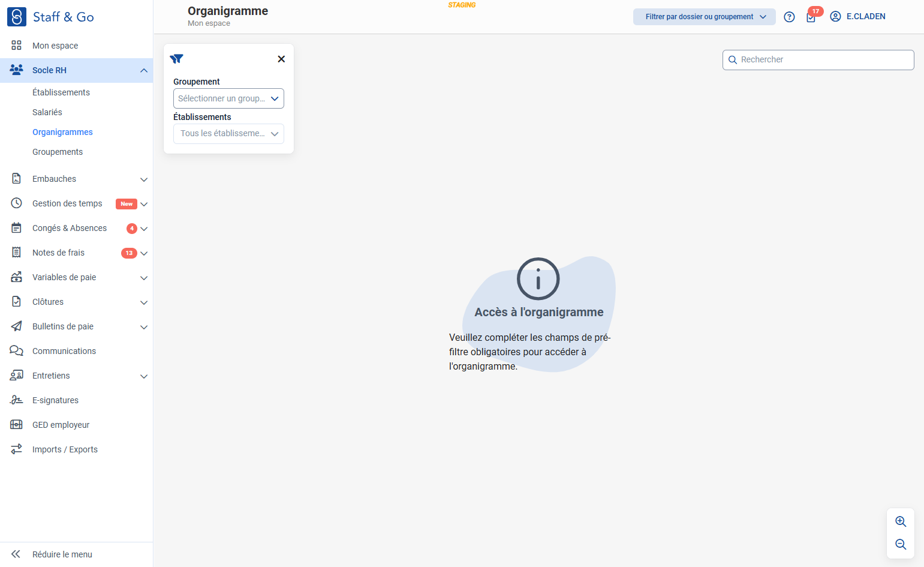The width and height of the screenshot is (924, 567).
Task: Click the Groupement field label
Action: coord(197,82)
